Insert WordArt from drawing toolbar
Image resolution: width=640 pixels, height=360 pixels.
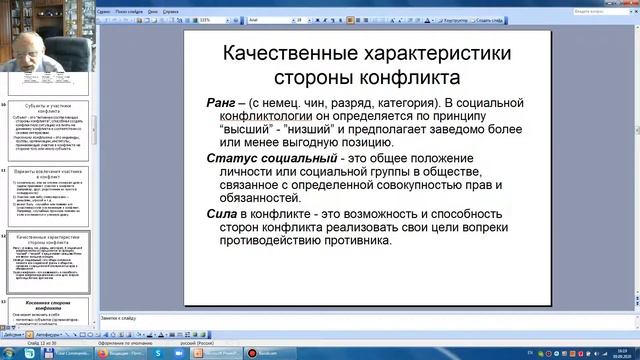pos(106,335)
